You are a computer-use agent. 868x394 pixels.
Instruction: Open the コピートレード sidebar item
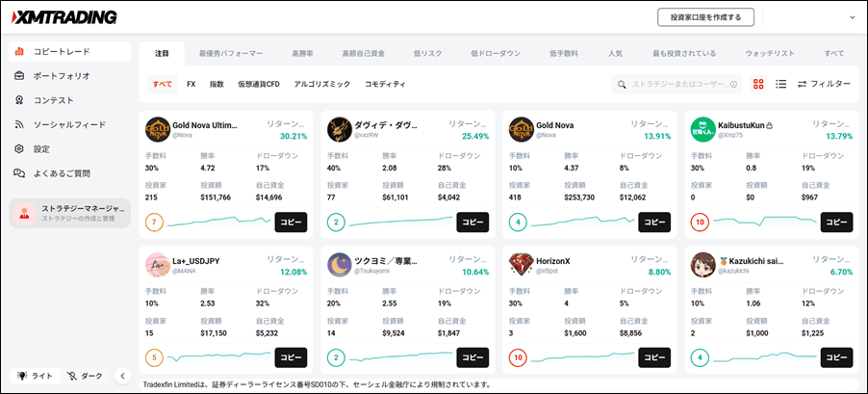click(x=69, y=51)
